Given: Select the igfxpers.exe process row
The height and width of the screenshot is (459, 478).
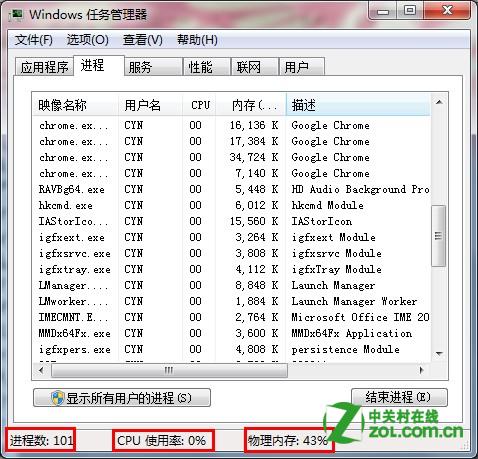Looking at the screenshot, I should click(x=231, y=349).
